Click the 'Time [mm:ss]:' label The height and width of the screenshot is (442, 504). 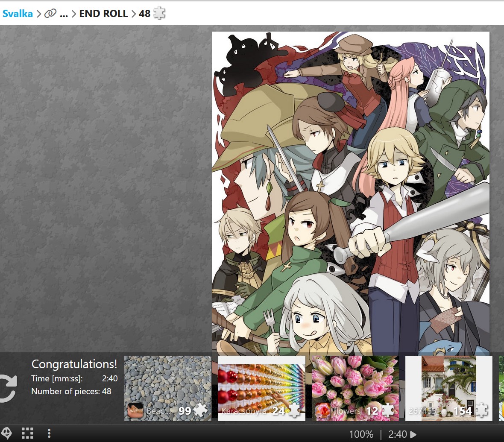pos(57,378)
